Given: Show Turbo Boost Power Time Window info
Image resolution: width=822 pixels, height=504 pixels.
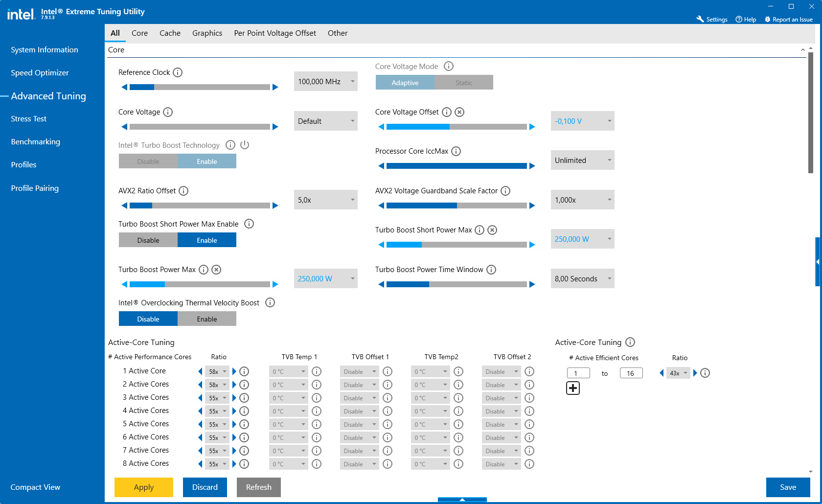Looking at the screenshot, I should click(491, 270).
